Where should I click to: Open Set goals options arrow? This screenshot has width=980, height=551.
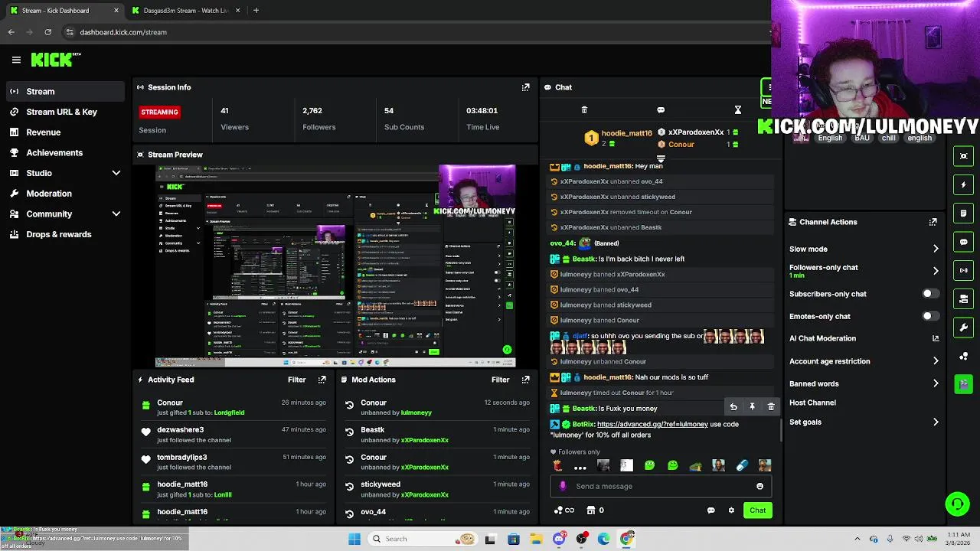pos(935,422)
